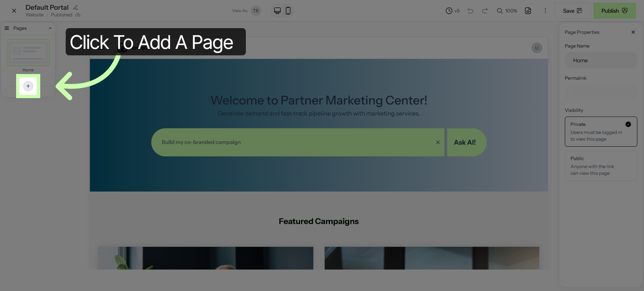
Task: Edit the Default Portal name with the pencil icon
Action: (x=75, y=7)
